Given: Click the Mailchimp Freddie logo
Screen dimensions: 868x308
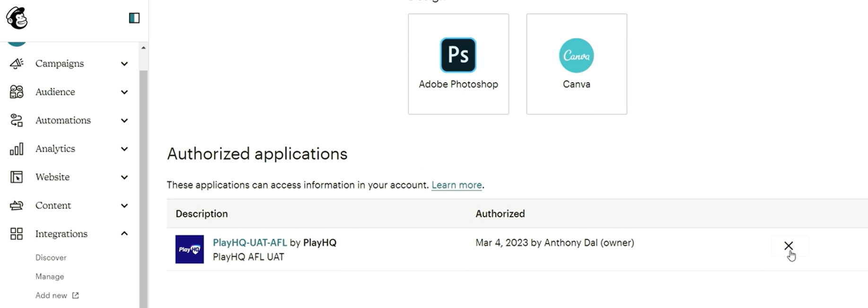Looking at the screenshot, I should 17,18.
